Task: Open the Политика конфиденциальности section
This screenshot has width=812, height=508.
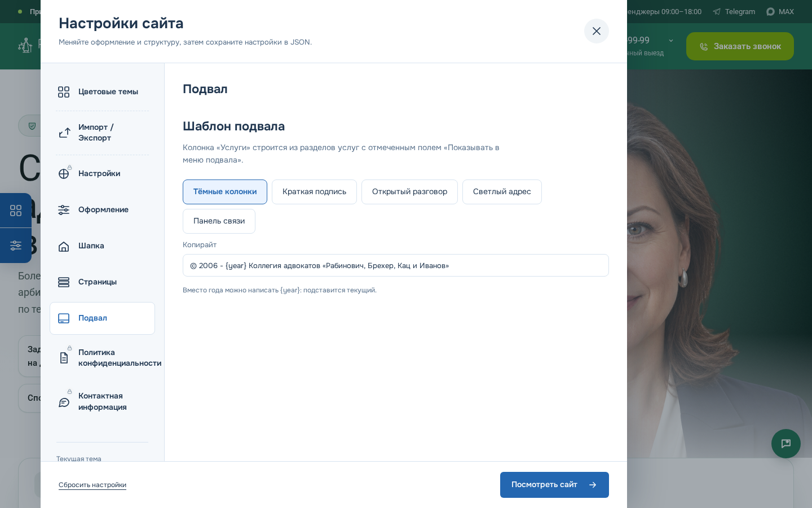Action: click(x=103, y=358)
